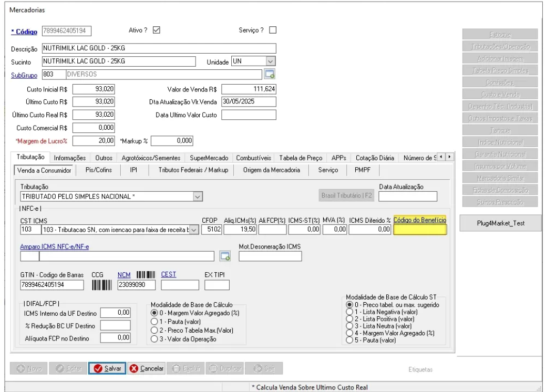Open the Código link
This screenshot has height=392, width=546.
(x=24, y=32)
